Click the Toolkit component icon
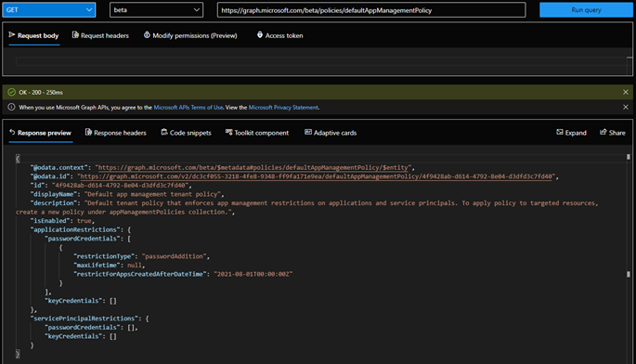Screen dimensions: 636x364 pyautogui.click(x=228, y=132)
